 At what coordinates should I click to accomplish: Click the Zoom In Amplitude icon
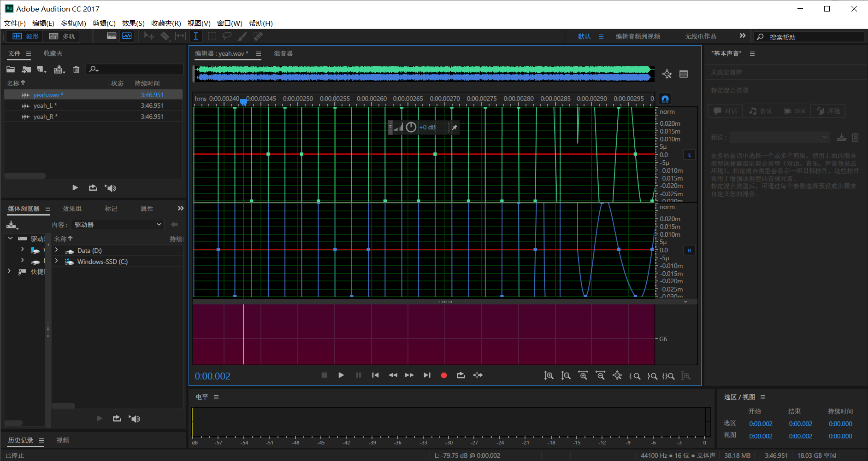click(x=549, y=376)
